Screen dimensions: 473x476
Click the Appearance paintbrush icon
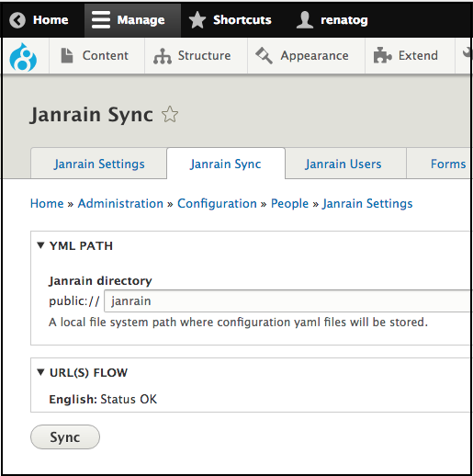click(264, 55)
